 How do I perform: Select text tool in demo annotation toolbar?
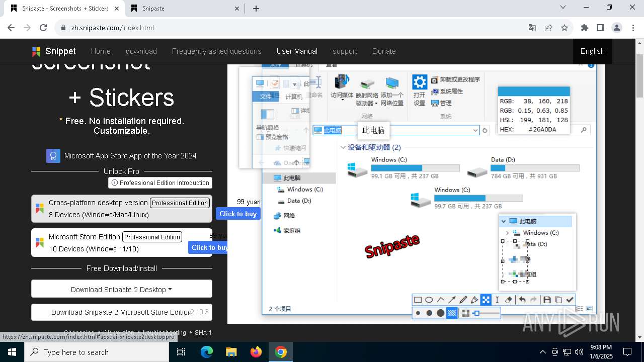[x=497, y=300]
